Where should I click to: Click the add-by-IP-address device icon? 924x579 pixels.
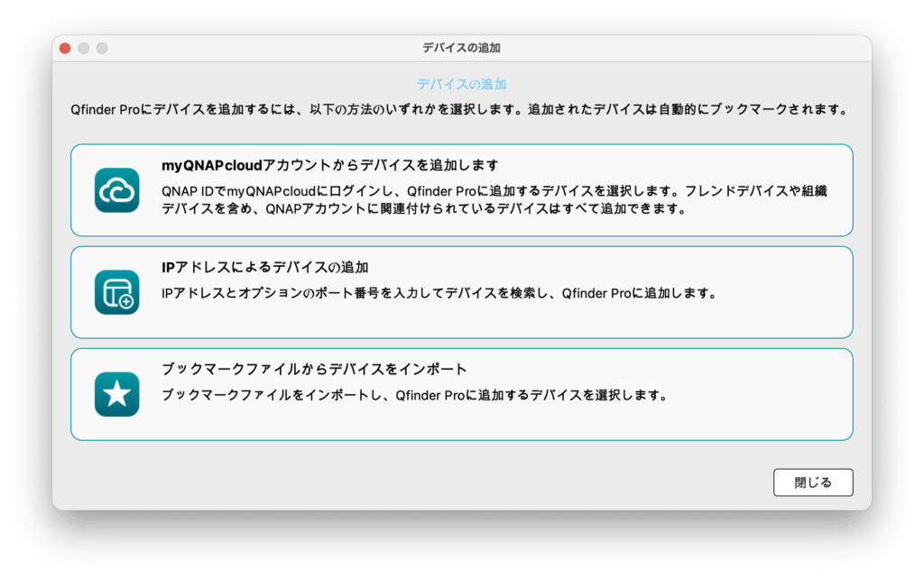tap(116, 292)
